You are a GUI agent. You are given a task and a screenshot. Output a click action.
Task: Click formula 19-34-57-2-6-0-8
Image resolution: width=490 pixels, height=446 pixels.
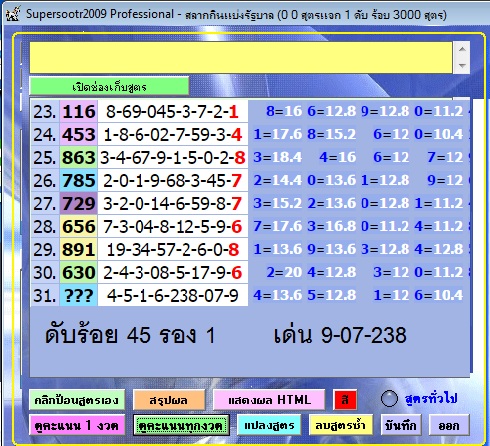coord(173,249)
